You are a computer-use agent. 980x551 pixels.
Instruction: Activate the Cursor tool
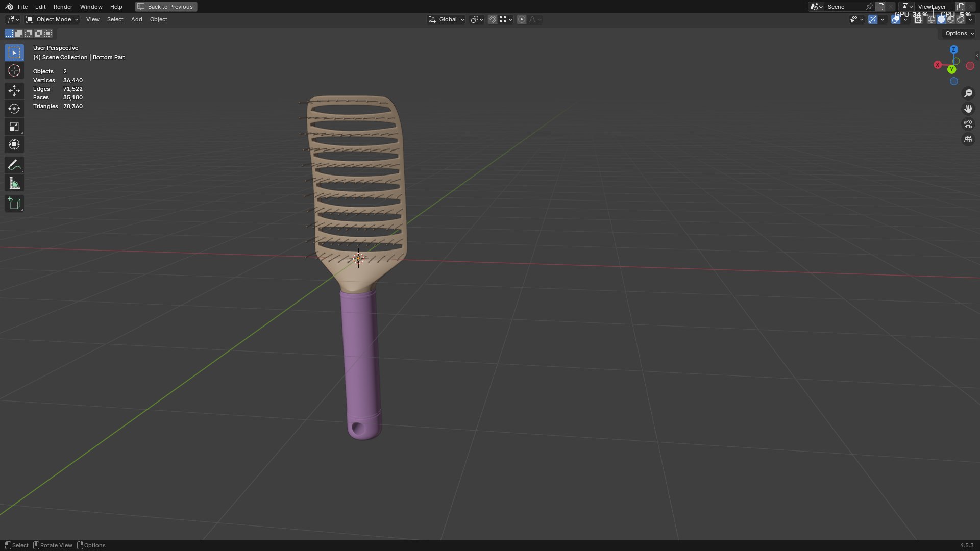(x=14, y=70)
